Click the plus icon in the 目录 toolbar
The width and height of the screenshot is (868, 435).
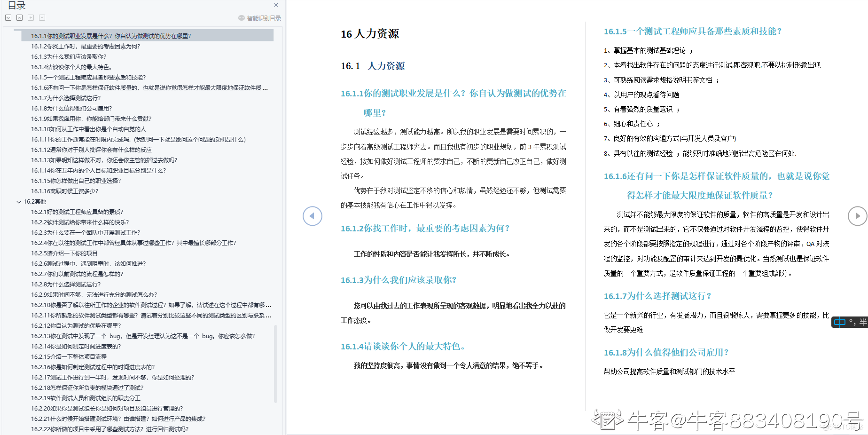(31, 18)
